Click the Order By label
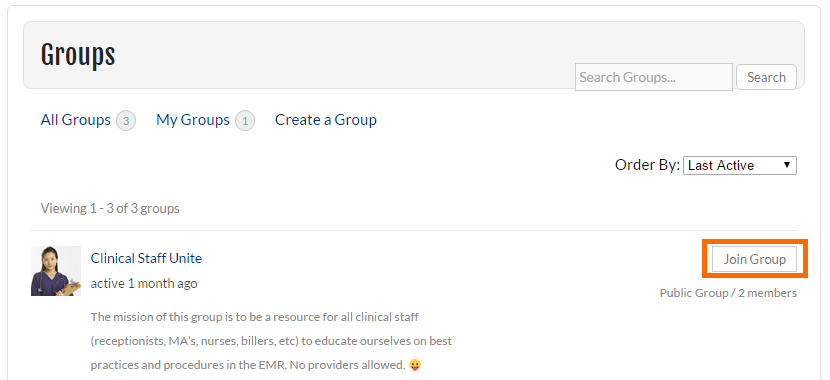830x380 pixels. 647,165
